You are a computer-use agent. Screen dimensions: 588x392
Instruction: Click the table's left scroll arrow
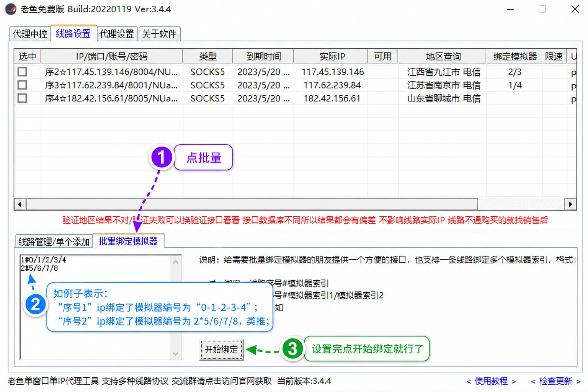tap(20, 204)
